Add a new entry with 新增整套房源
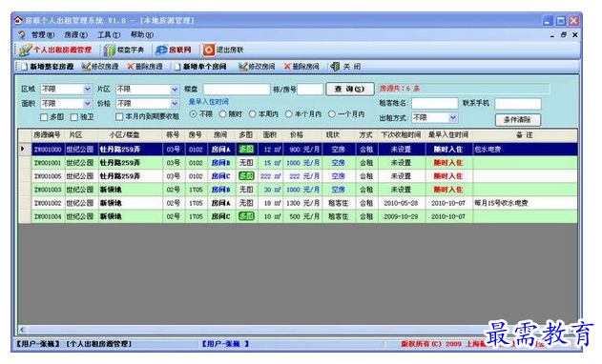 point(48,67)
